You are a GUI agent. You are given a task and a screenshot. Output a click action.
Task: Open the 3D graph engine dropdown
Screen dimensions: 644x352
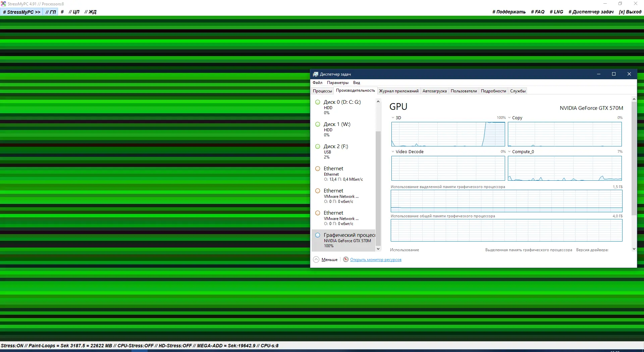coord(393,118)
